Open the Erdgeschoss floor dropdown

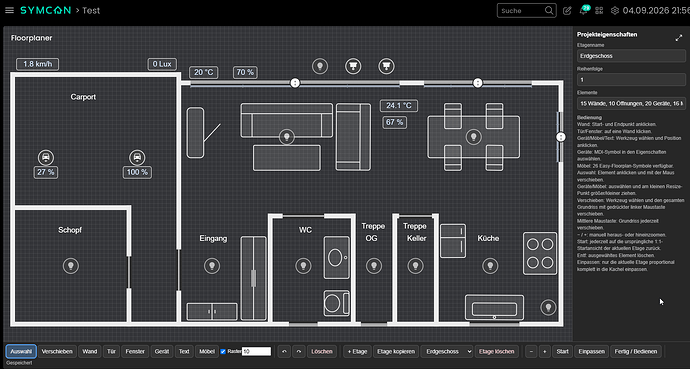447,351
